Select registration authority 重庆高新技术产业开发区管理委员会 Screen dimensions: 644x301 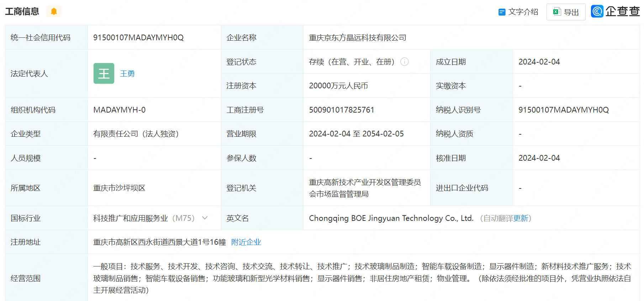click(x=365, y=188)
